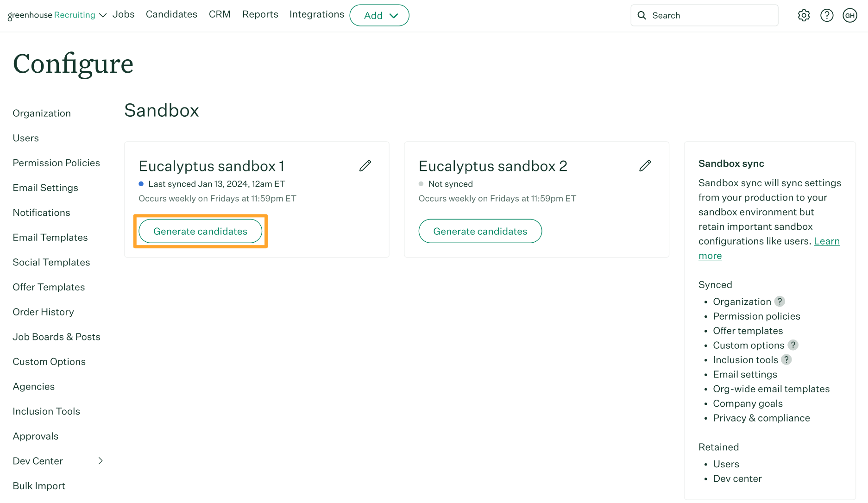Click the greenhouse Recruiting logo
The height and width of the screenshot is (503, 868).
coord(51,15)
